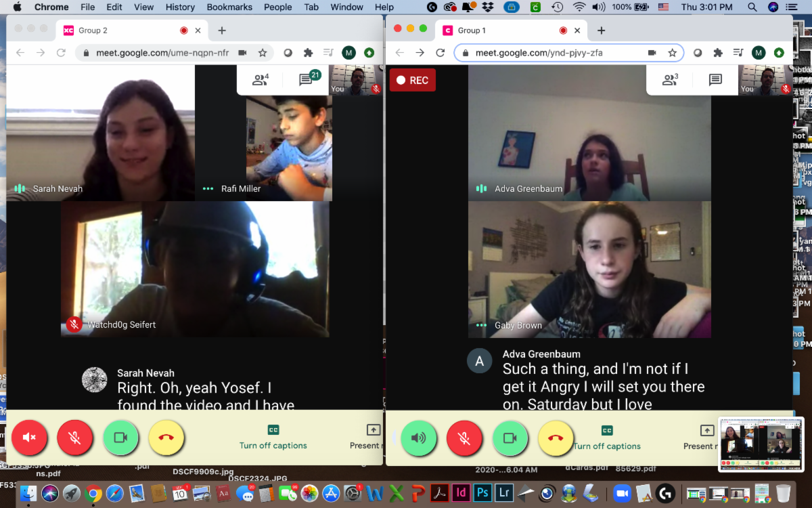Reload the page in Group 1 window
This screenshot has width=812, height=508.
(x=441, y=53)
